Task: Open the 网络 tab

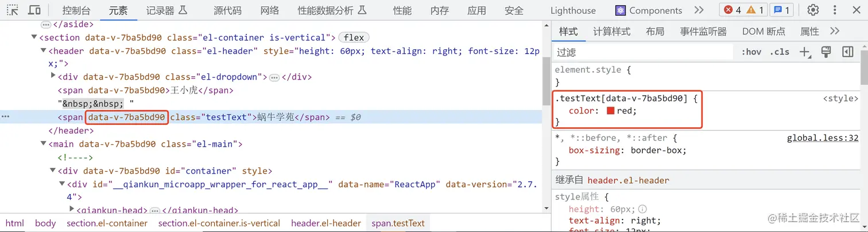Action: (x=270, y=10)
